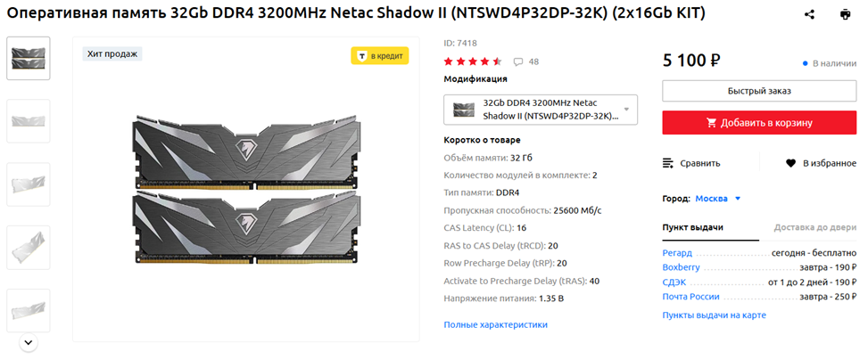Viewport: 868px width, 360px height.
Task: Open the Модификация dropdown
Action: (541, 110)
